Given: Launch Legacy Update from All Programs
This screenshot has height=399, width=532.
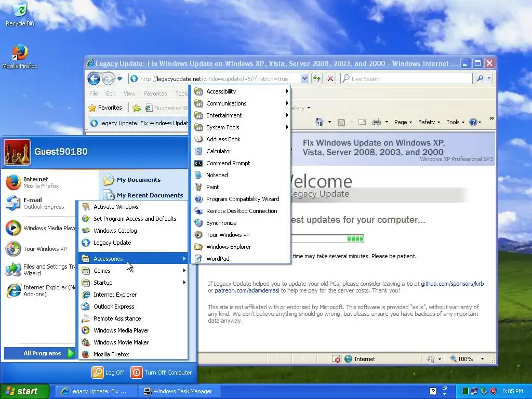Looking at the screenshot, I should [x=134, y=243].
